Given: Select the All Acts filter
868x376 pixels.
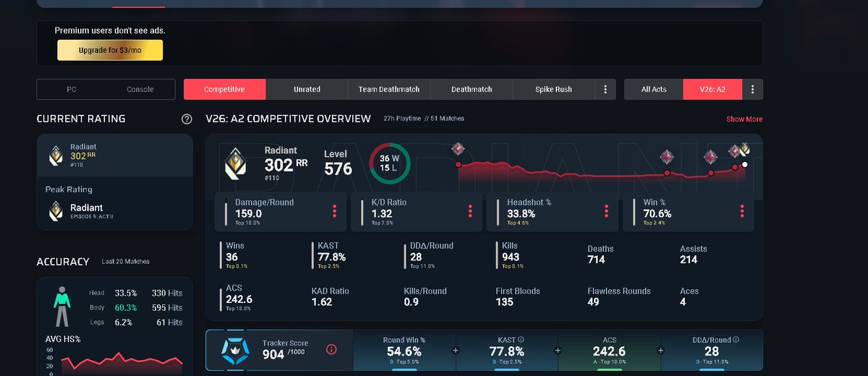Looking at the screenshot, I should click(654, 89).
